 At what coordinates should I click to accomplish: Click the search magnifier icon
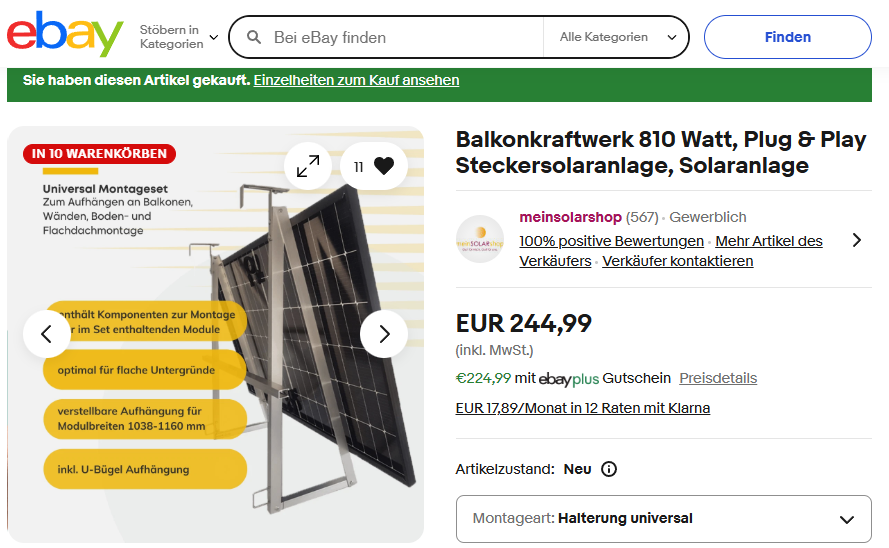click(254, 38)
